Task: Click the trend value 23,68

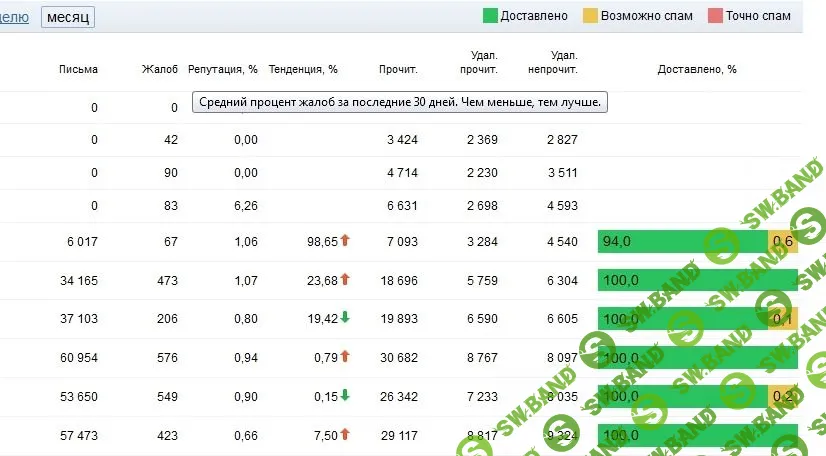Action: 322,281
